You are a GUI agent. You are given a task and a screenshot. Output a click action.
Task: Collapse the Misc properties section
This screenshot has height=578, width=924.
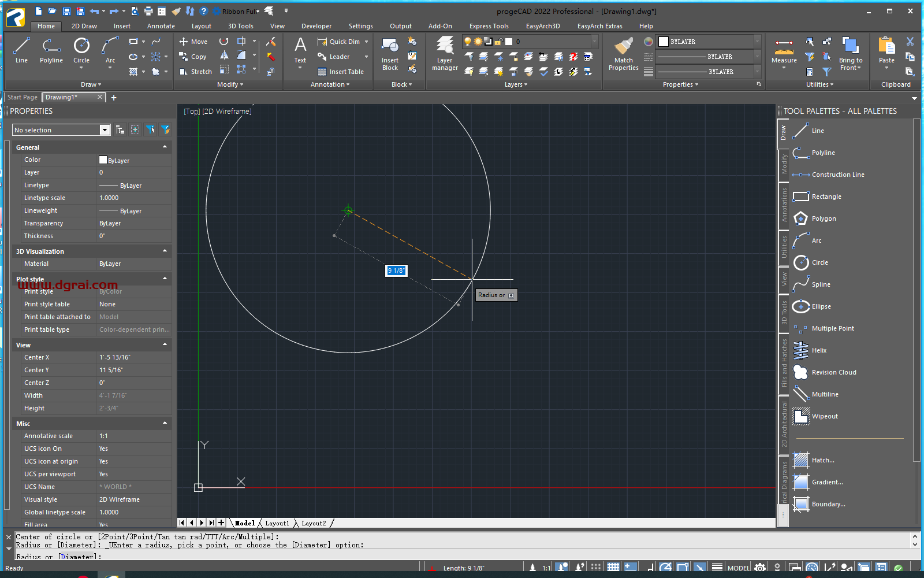(165, 423)
